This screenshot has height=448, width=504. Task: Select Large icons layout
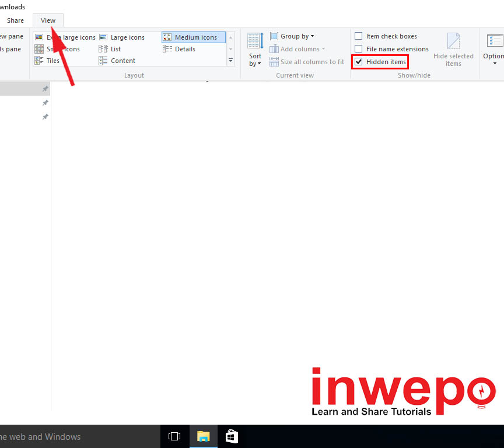click(122, 37)
